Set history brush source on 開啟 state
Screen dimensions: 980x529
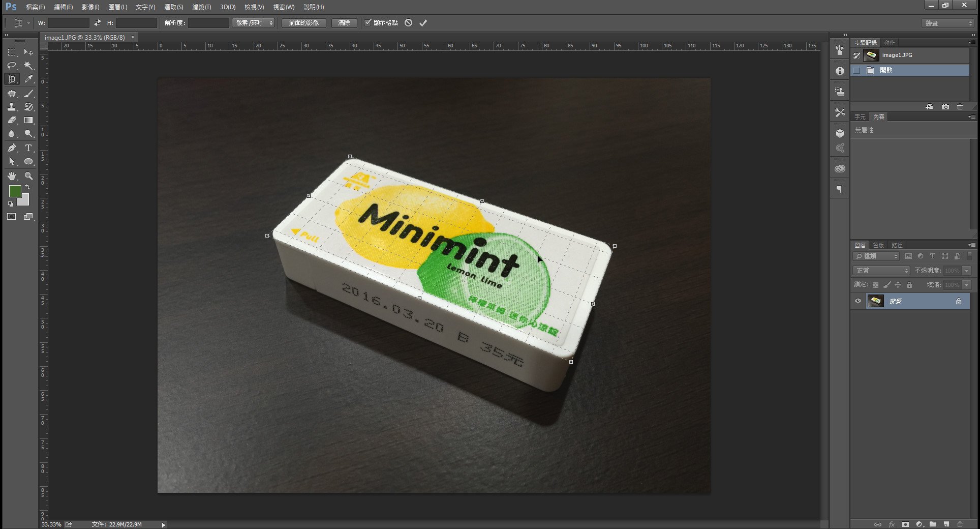coord(857,70)
